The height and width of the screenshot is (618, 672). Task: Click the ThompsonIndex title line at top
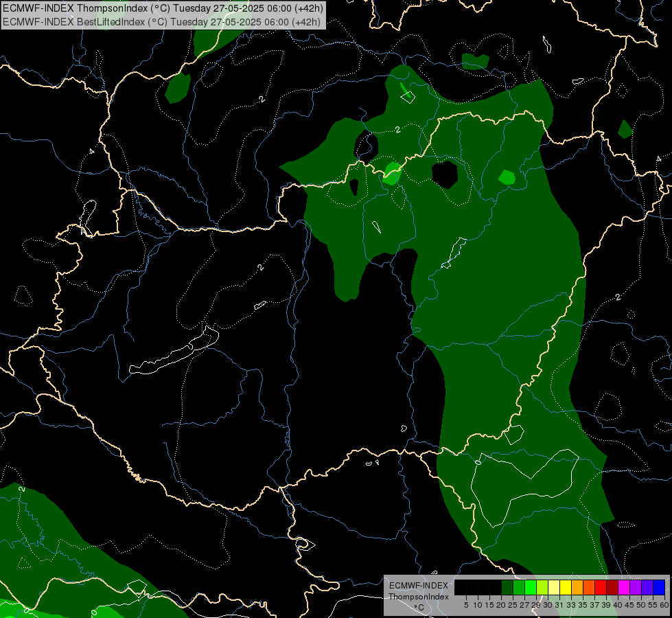pyautogui.click(x=163, y=8)
